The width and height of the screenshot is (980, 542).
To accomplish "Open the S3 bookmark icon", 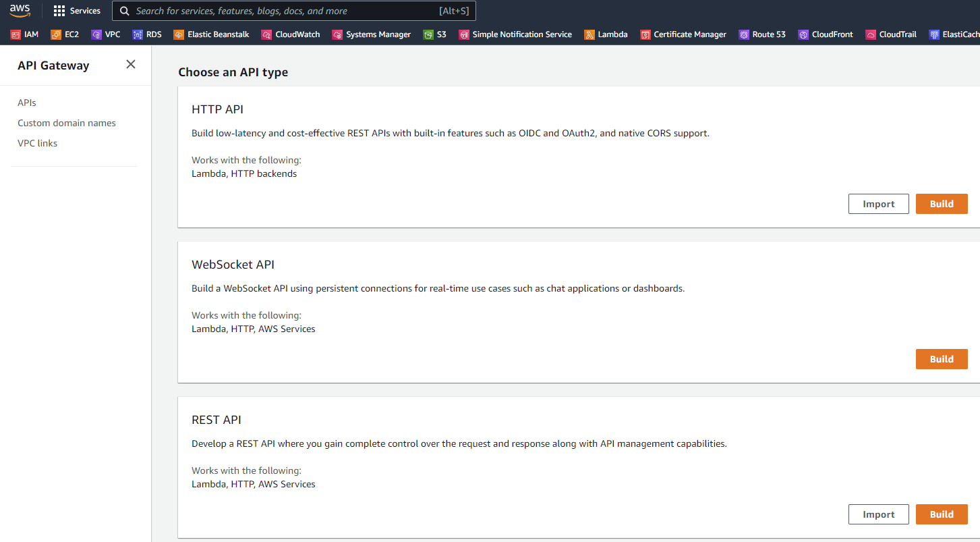I will click(x=428, y=34).
